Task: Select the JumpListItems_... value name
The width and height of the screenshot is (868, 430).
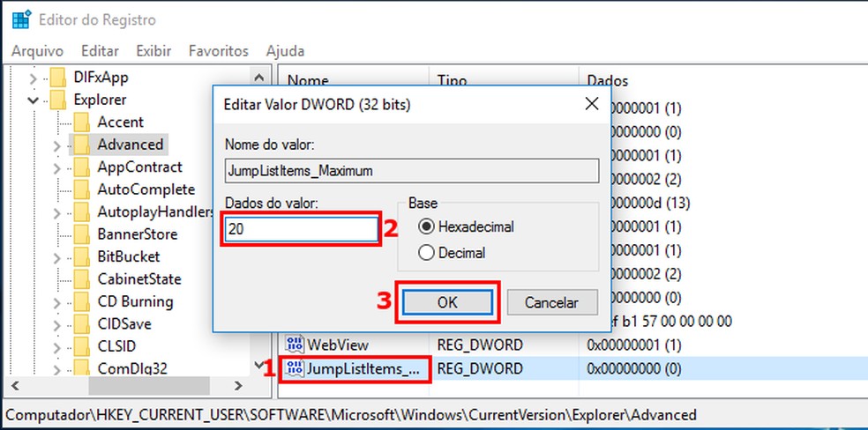Action: (x=362, y=368)
